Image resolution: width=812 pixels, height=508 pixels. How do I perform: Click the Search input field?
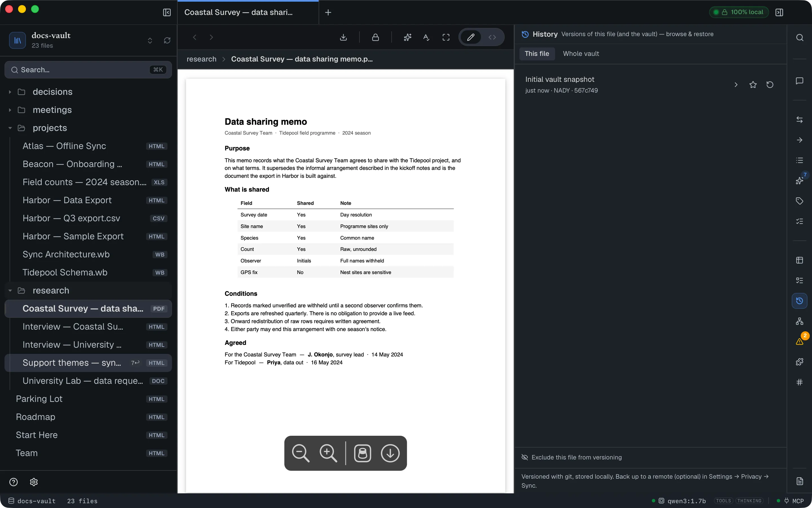tap(88, 70)
